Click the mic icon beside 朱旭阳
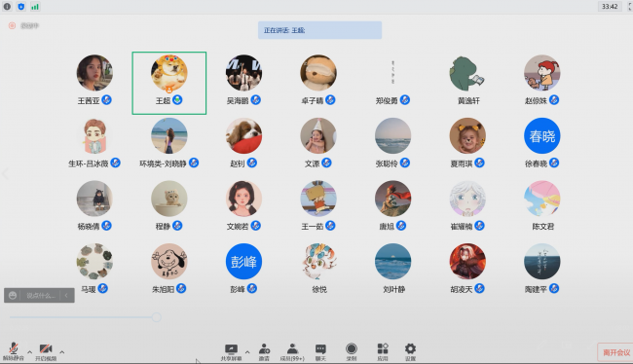The image size is (633, 364). pyautogui.click(x=181, y=288)
